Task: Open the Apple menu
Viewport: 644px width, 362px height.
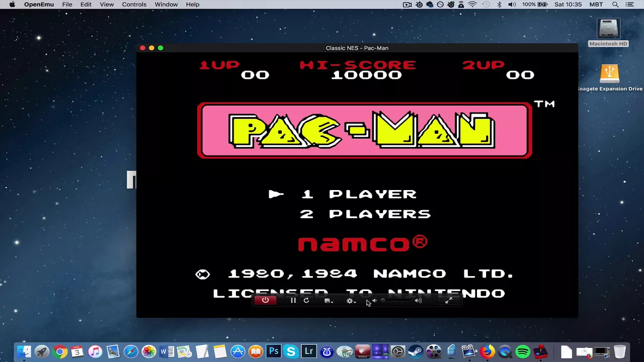Action: [12, 5]
